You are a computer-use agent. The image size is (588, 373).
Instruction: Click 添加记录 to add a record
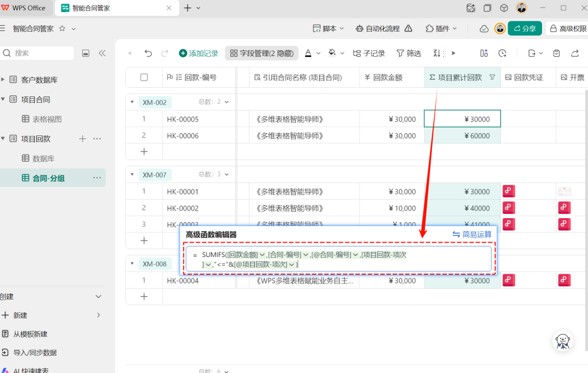coord(198,53)
